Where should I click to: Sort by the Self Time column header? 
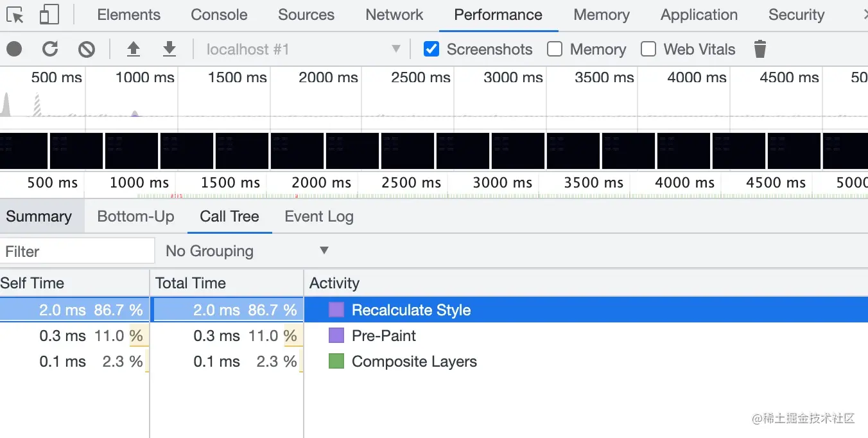click(x=32, y=283)
